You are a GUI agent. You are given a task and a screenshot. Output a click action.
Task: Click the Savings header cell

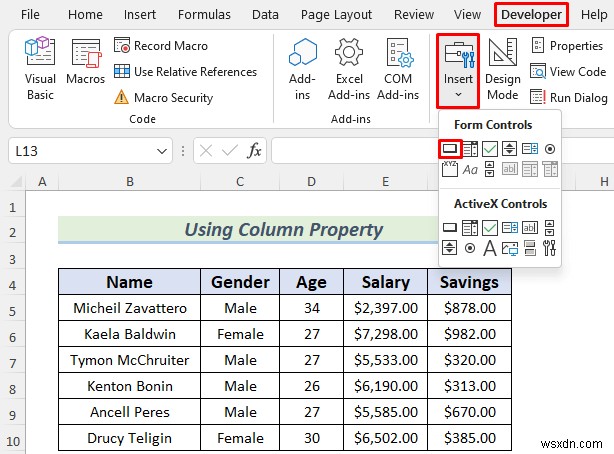click(x=469, y=282)
